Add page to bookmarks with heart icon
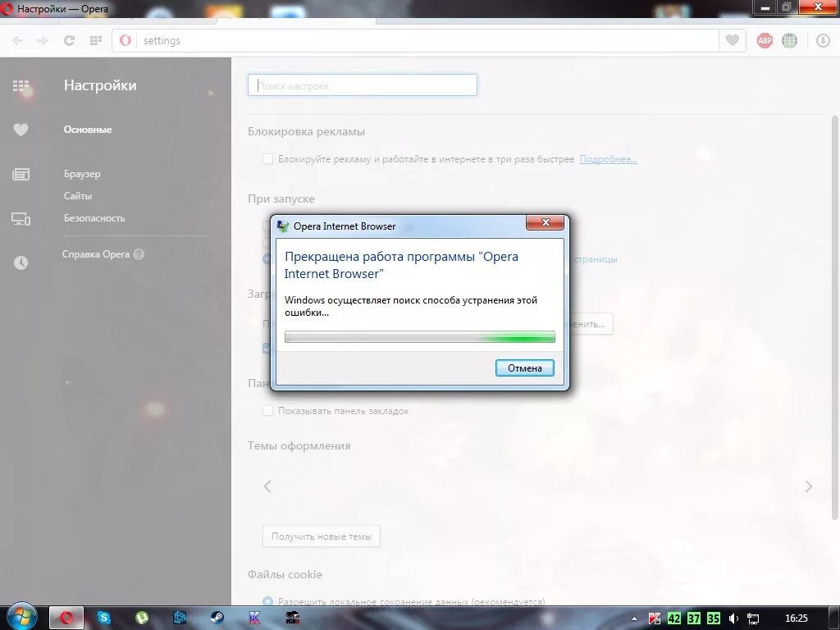 click(731, 39)
